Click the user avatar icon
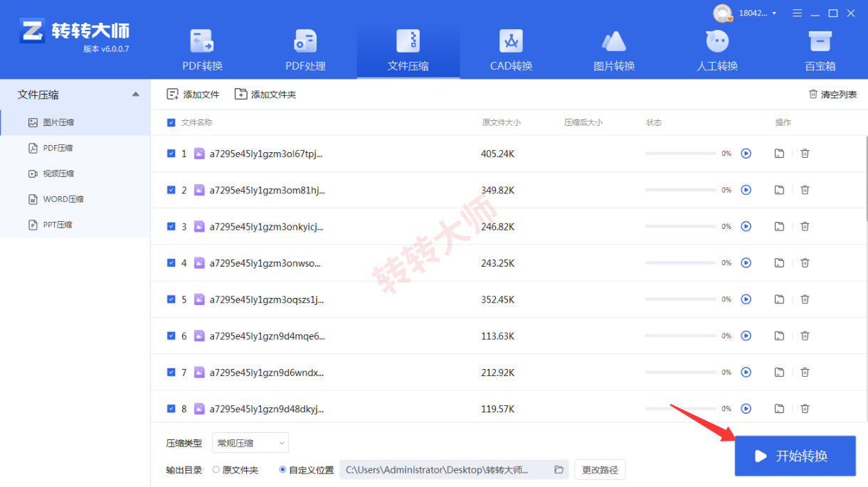This screenshot has width=868, height=487. point(723,13)
